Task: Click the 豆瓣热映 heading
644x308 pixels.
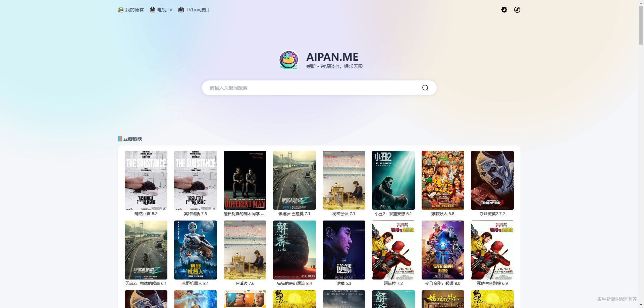Action: [x=132, y=139]
